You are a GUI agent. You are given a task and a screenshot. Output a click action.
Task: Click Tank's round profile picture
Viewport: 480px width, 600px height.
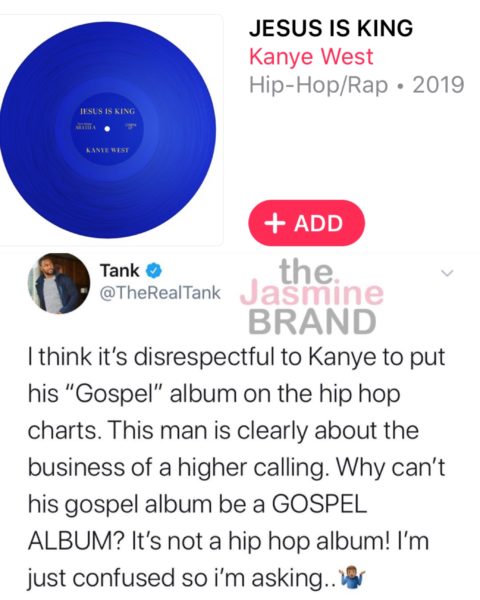tap(59, 284)
